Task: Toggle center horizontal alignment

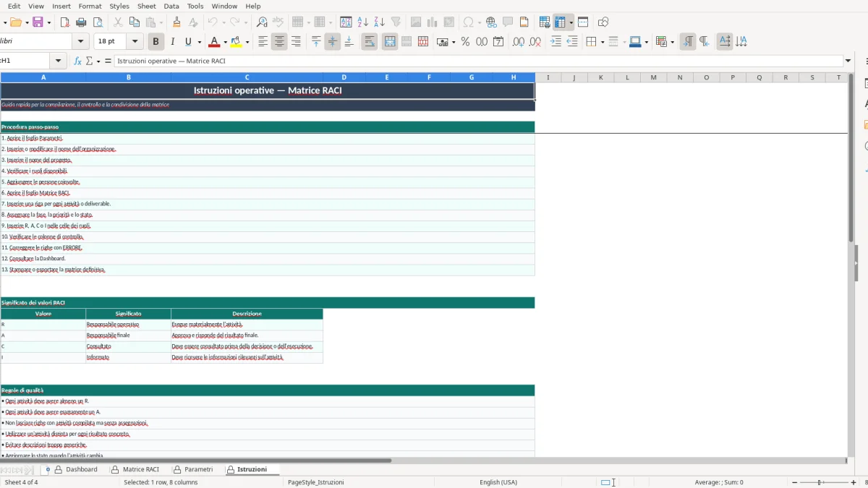Action: pos(279,42)
